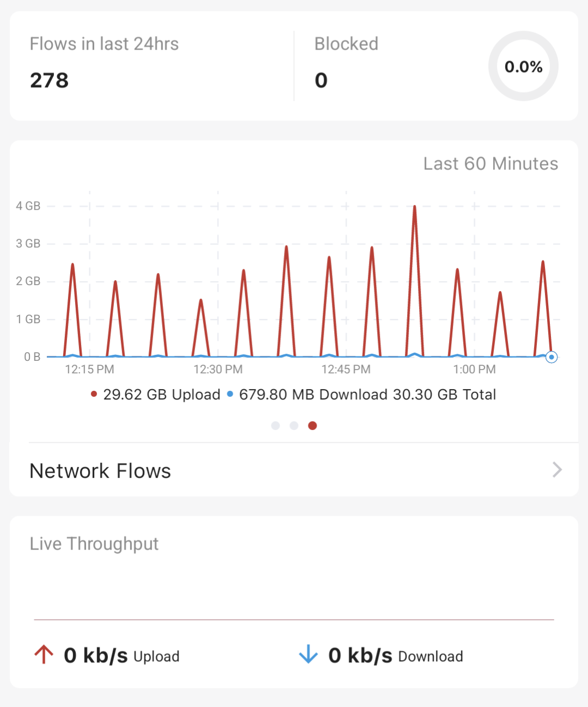Open the Blocked flows count
The height and width of the screenshot is (707, 588).
pyautogui.click(x=321, y=80)
